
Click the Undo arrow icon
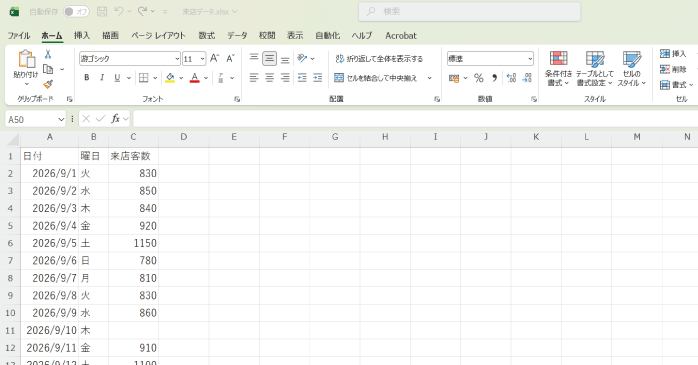[119, 12]
